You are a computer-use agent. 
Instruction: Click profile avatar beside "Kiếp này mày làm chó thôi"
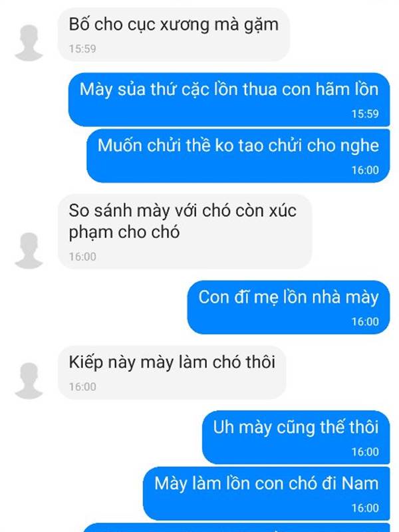pos(29,380)
